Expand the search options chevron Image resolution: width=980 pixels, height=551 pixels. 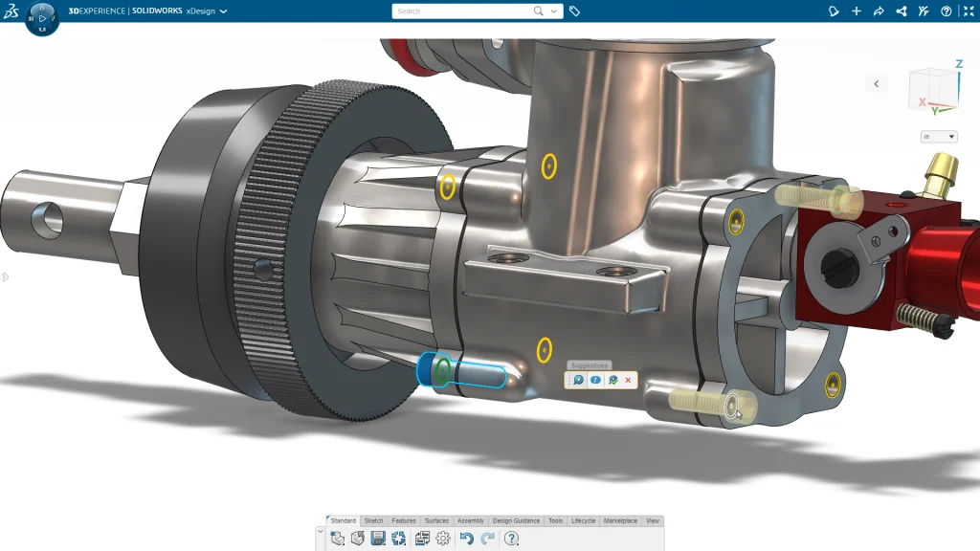(x=554, y=11)
